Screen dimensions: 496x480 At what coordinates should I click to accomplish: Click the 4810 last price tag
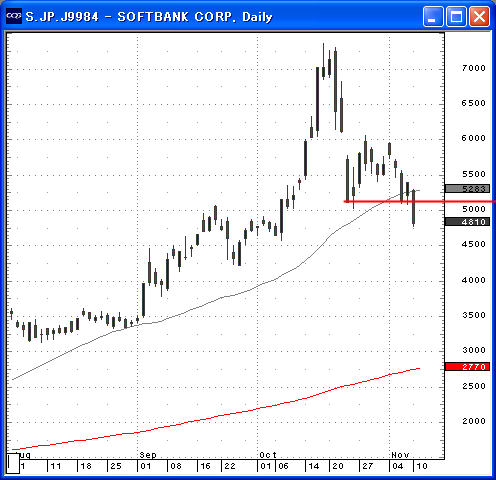(x=467, y=222)
